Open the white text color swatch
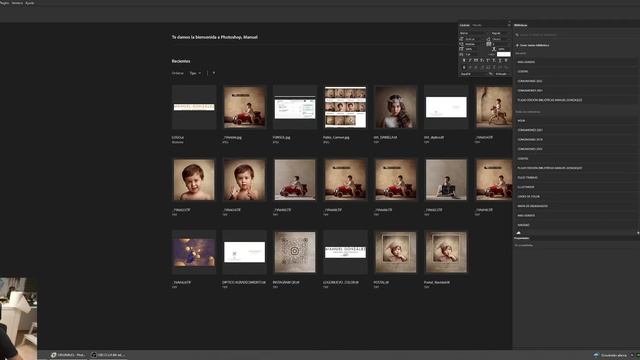This screenshot has width=640, height=360. coord(504,54)
